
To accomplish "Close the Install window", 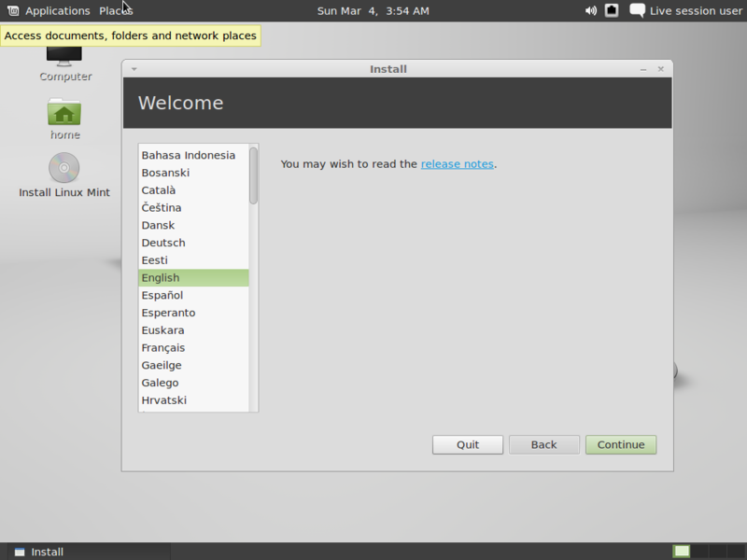I will pos(661,69).
